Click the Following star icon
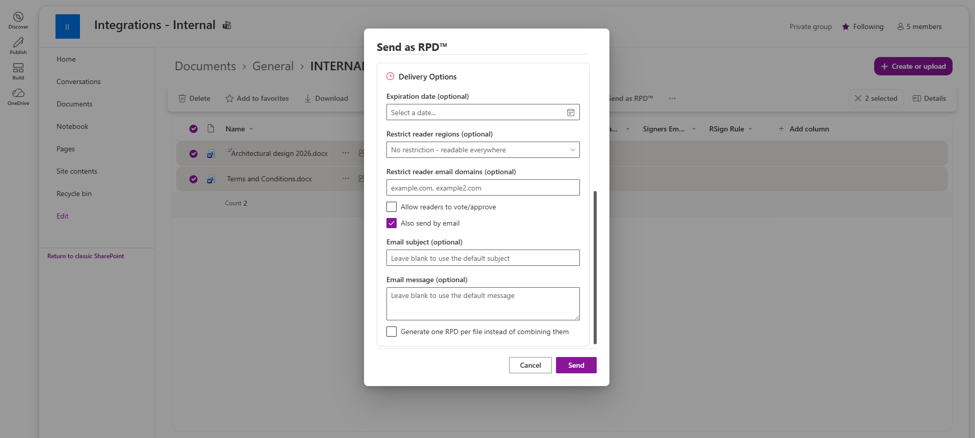This screenshot has height=438, width=975. click(846, 27)
